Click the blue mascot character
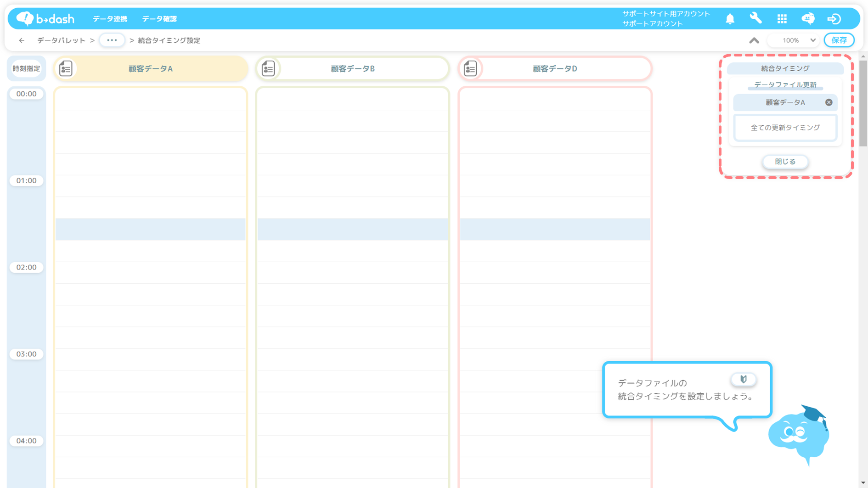The width and height of the screenshot is (868, 488). pos(799,435)
